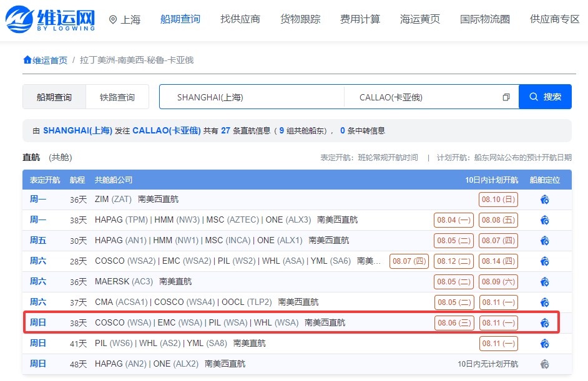Select the 08.07 (四) sailing for HAPAG (AN1)
Image resolution: width=588 pixels, height=381 pixels.
click(498, 241)
